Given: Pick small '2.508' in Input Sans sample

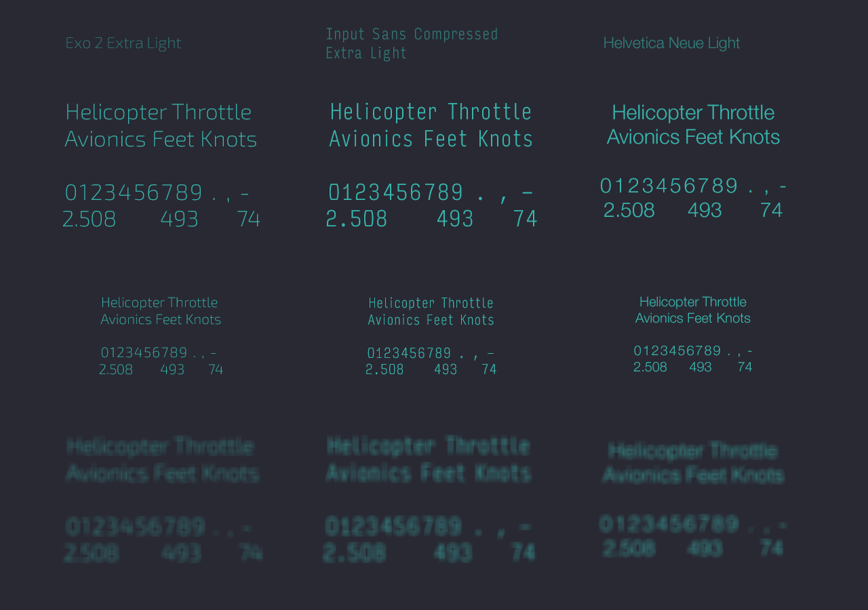Looking at the screenshot, I should 384,369.
